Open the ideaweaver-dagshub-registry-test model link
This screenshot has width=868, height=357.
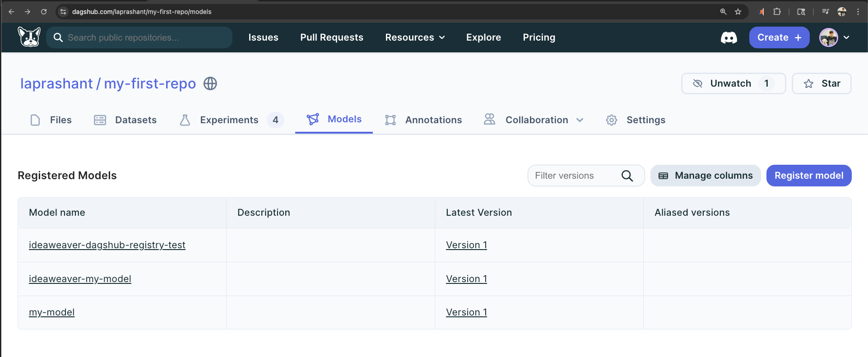click(x=107, y=245)
